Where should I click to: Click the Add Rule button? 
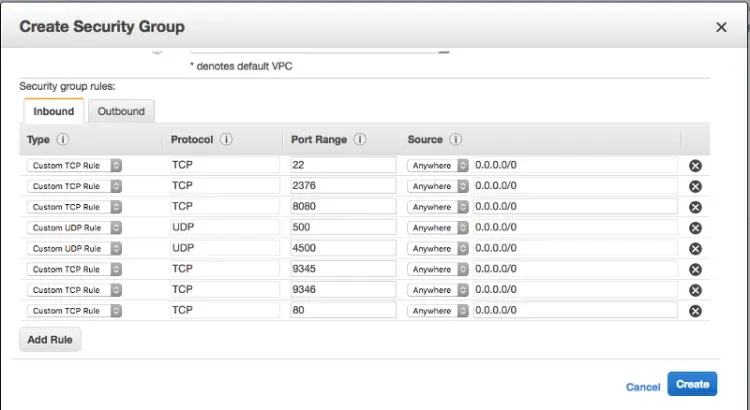pyautogui.click(x=50, y=340)
